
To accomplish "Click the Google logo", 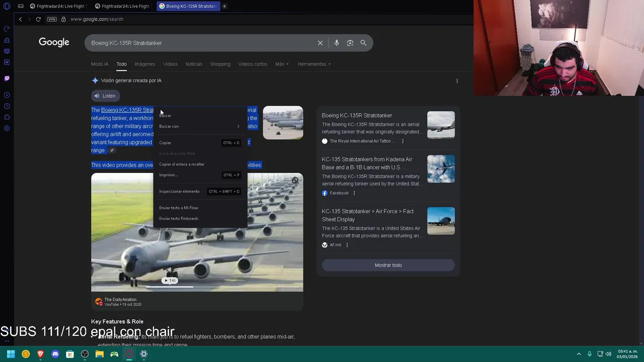I will [x=54, y=42].
